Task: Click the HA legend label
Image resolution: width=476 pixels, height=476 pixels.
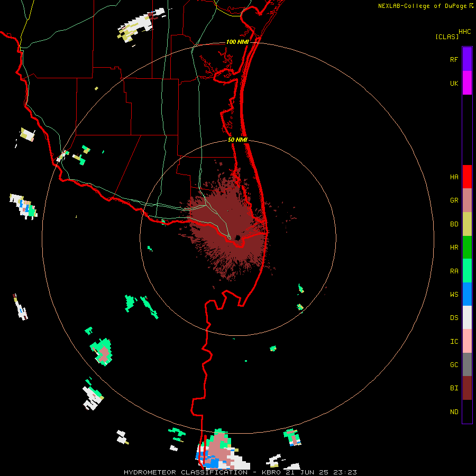Action: click(x=454, y=177)
